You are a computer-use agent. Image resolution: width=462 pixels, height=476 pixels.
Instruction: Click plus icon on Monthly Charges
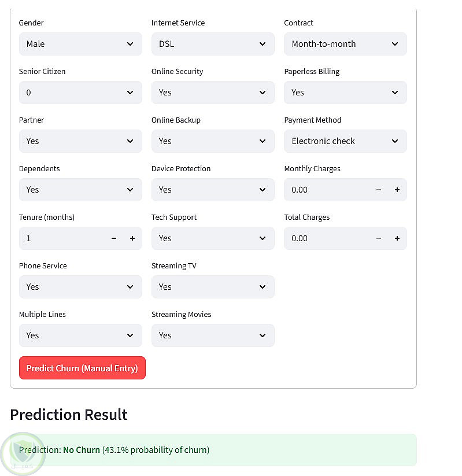tap(397, 190)
